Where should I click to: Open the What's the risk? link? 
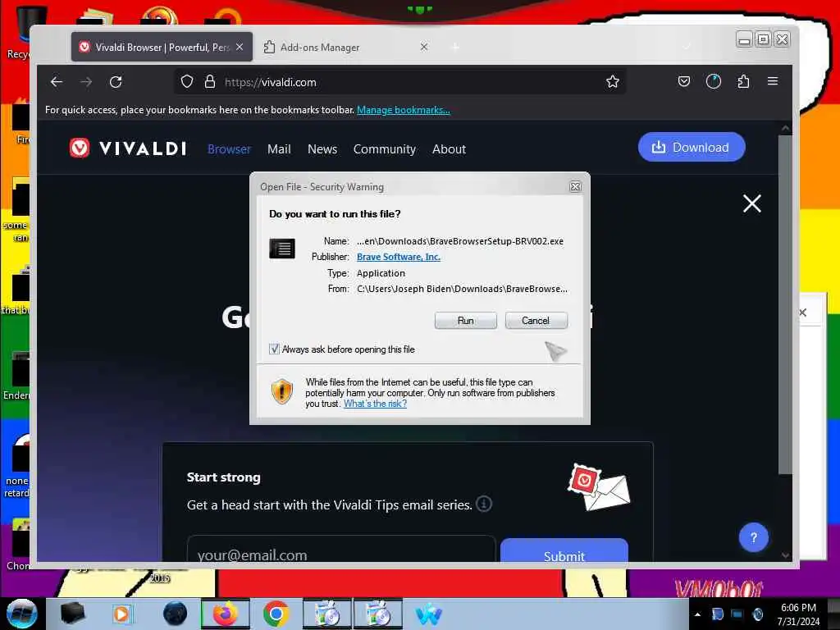(x=375, y=404)
